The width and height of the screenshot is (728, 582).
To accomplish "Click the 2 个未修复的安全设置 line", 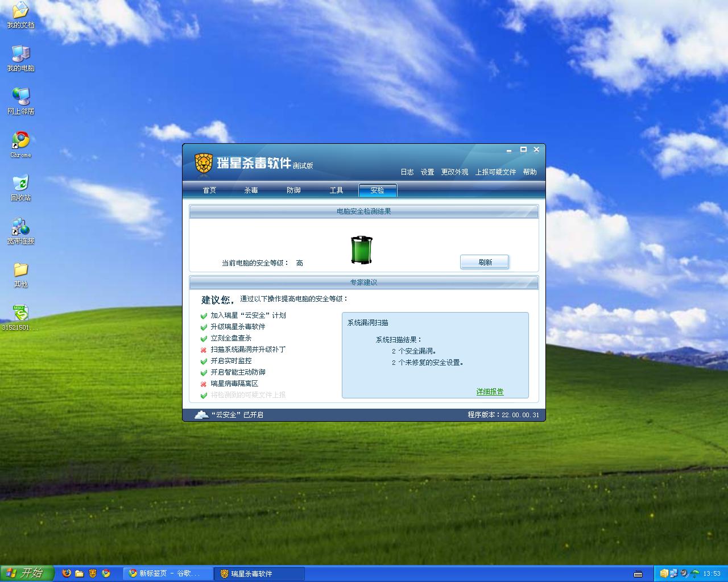I will 428,363.
